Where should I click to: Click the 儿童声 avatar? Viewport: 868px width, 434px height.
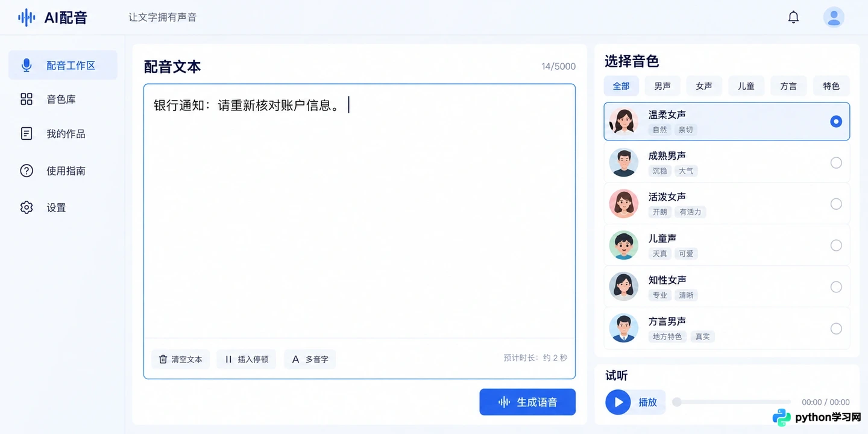coord(623,245)
